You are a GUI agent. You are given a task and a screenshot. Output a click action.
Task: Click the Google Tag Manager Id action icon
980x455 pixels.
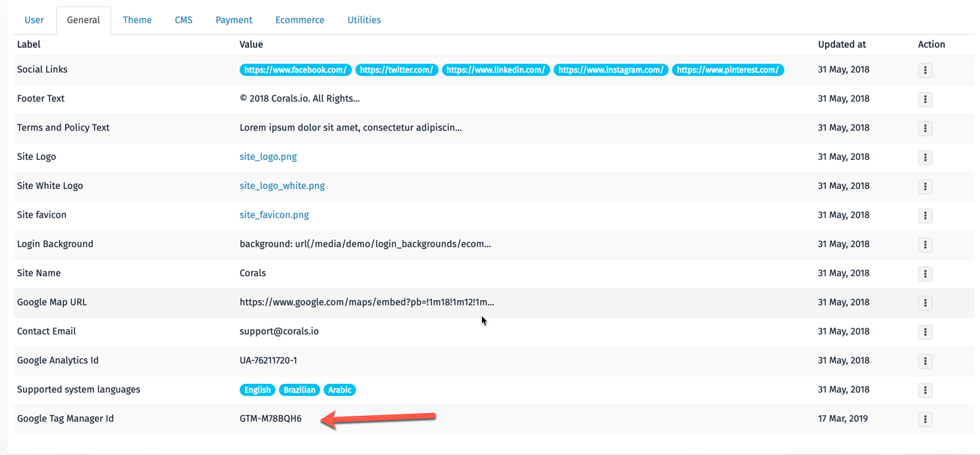pyautogui.click(x=925, y=419)
